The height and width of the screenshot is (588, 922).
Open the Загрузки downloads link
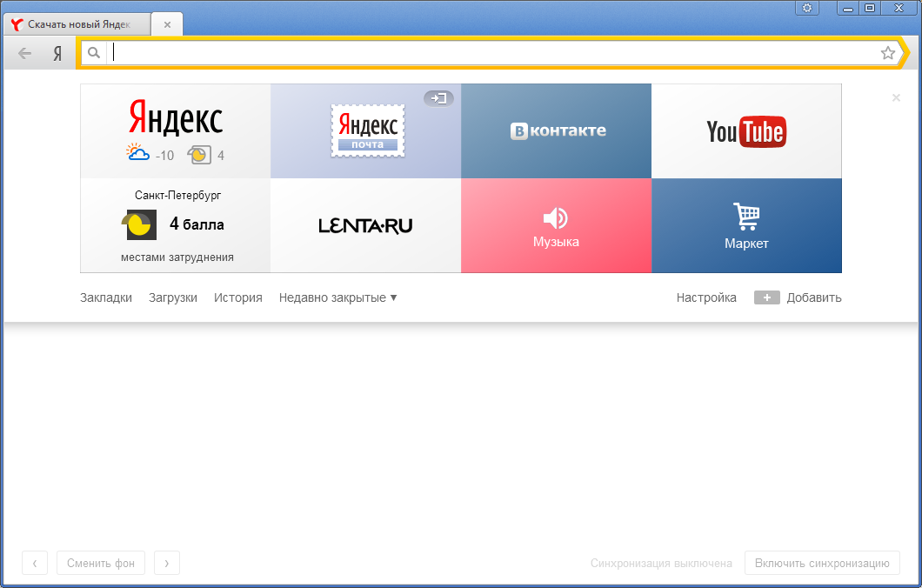(x=173, y=297)
